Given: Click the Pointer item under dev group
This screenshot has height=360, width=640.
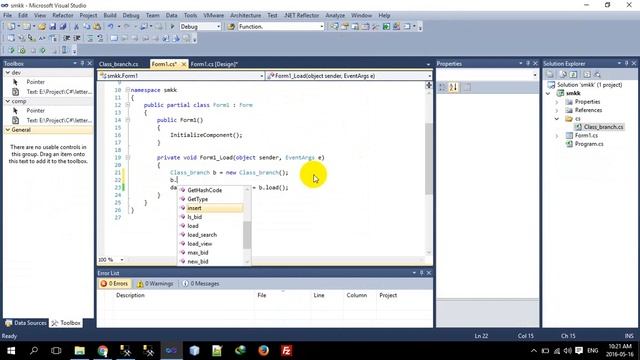Looking at the screenshot, I should [x=36, y=82].
